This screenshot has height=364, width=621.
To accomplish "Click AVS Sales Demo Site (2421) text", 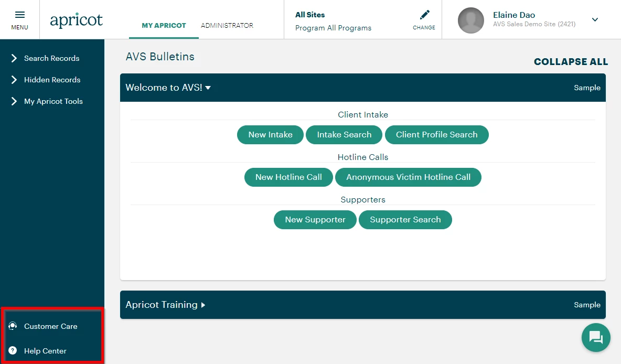I will pyautogui.click(x=534, y=24).
